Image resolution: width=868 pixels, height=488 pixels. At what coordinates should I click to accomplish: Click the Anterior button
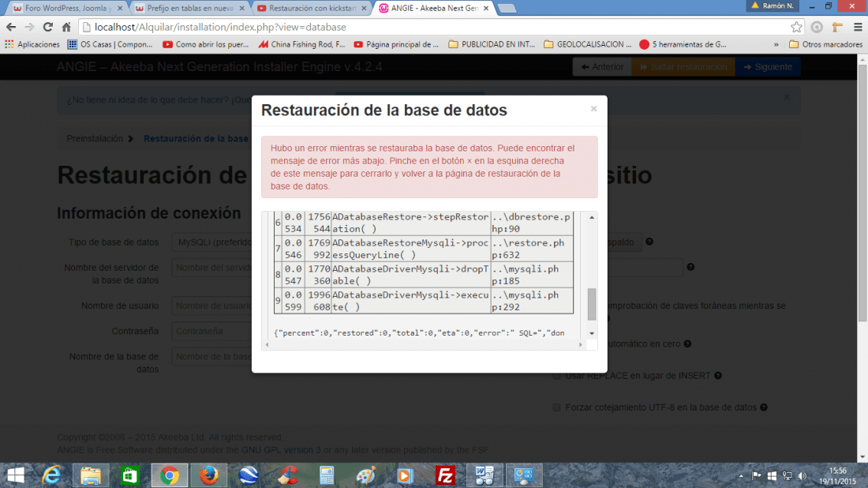pyautogui.click(x=602, y=67)
